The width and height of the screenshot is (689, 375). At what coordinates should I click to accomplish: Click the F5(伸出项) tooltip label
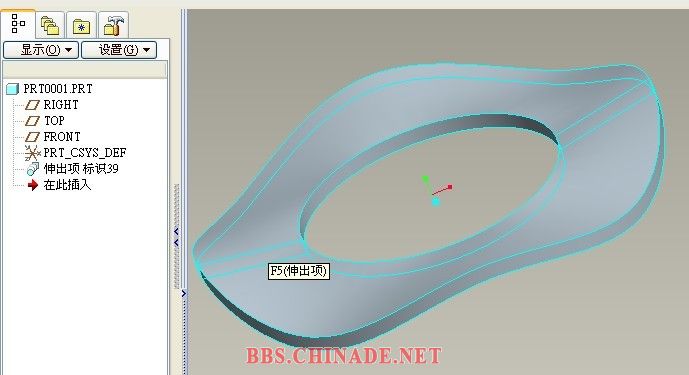click(299, 271)
